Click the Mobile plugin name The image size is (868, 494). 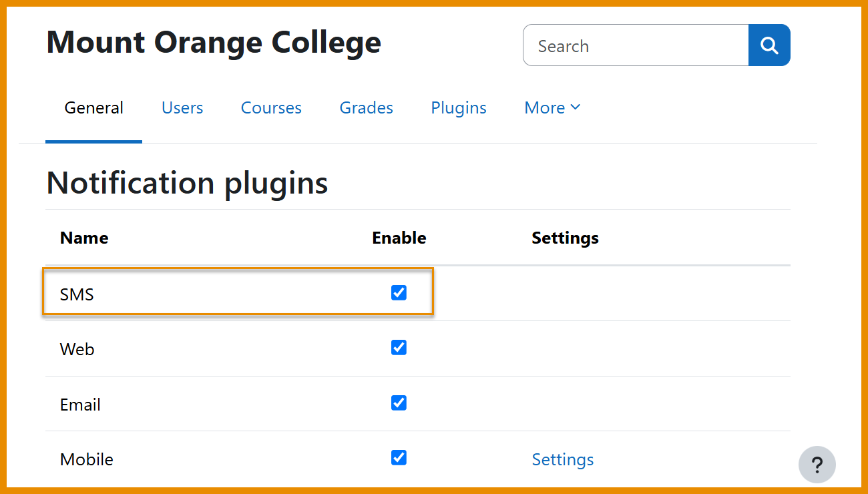87,459
